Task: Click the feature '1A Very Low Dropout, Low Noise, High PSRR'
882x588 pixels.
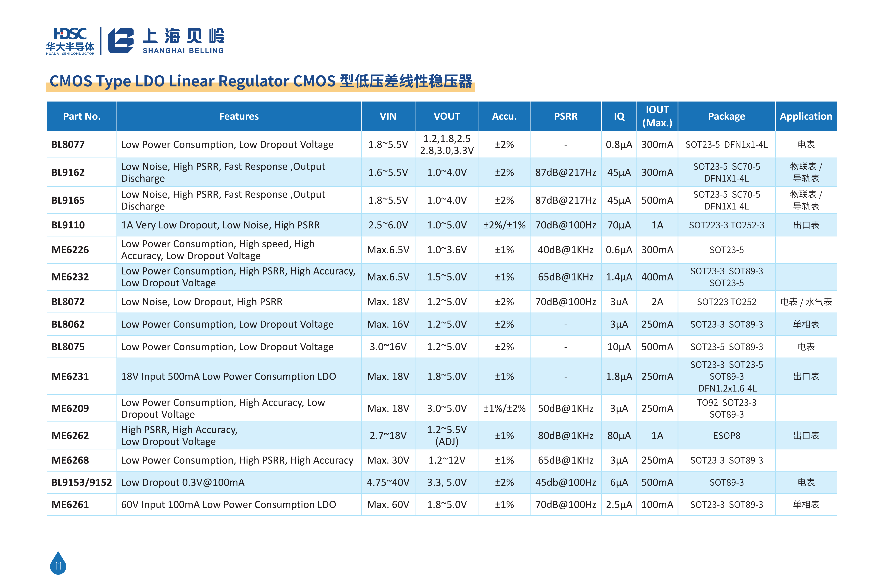Action: (x=220, y=225)
